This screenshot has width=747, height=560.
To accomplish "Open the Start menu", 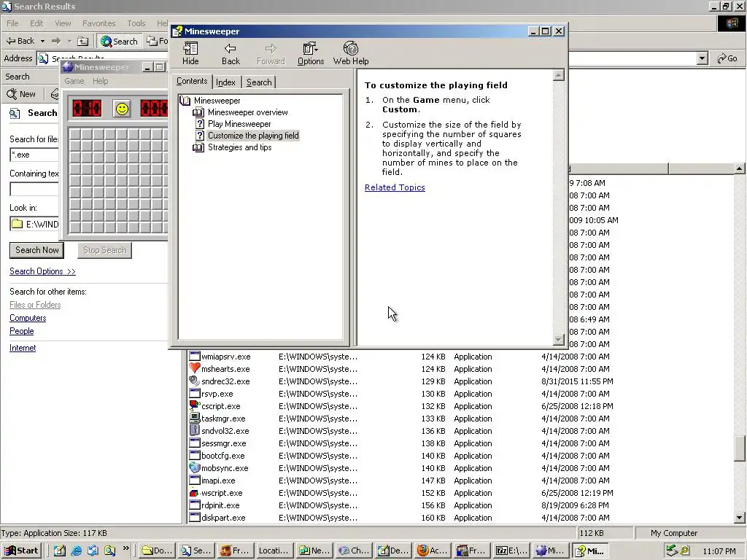I will click(21, 551).
